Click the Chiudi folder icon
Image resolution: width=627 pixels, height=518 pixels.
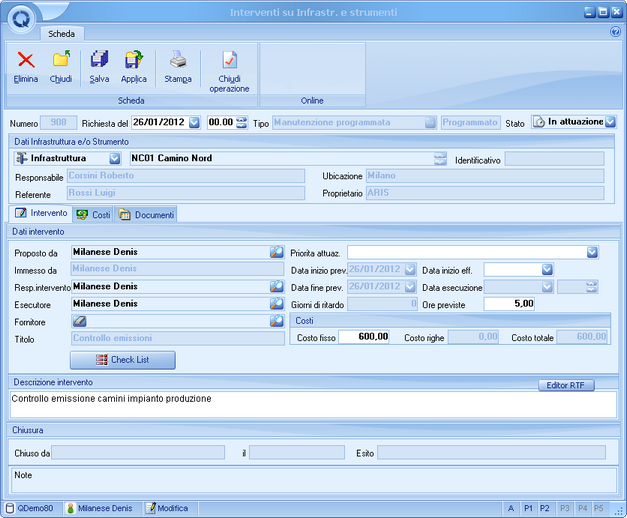click(61, 61)
